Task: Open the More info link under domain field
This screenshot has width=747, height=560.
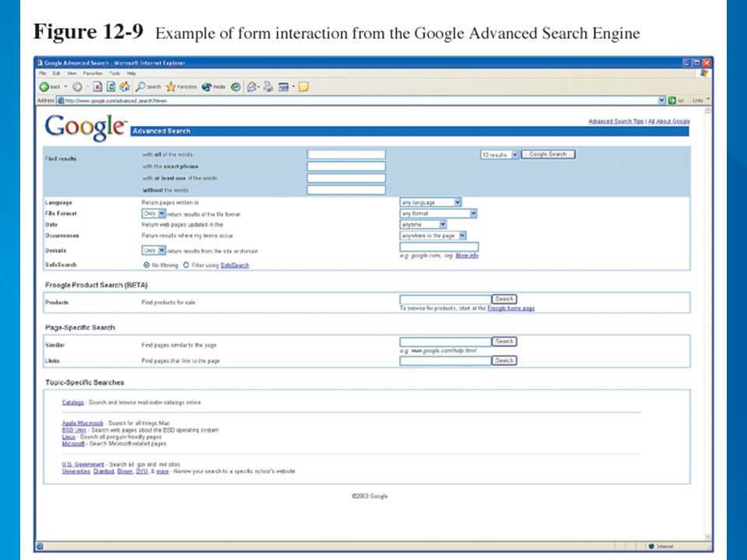Action: pyautogui.click(x=467, y=256)
